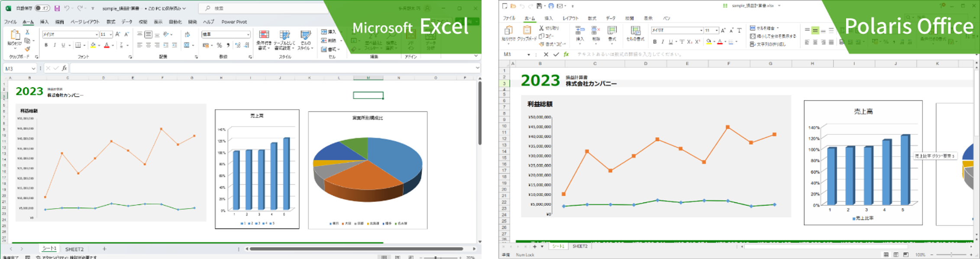Open the 挿入 tab in Excel
The height and width of the screenshot is (259, 980).
[x=44, y=22]
